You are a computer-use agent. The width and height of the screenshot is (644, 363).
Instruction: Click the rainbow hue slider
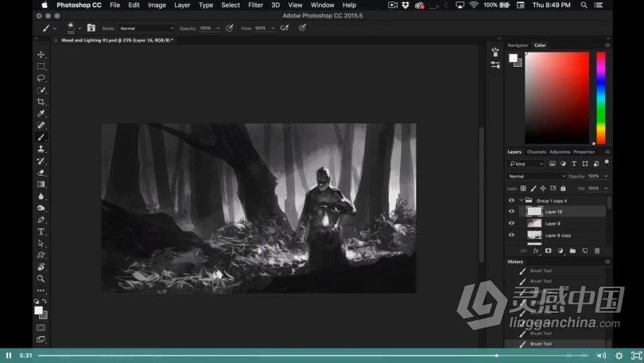(601, 98)
